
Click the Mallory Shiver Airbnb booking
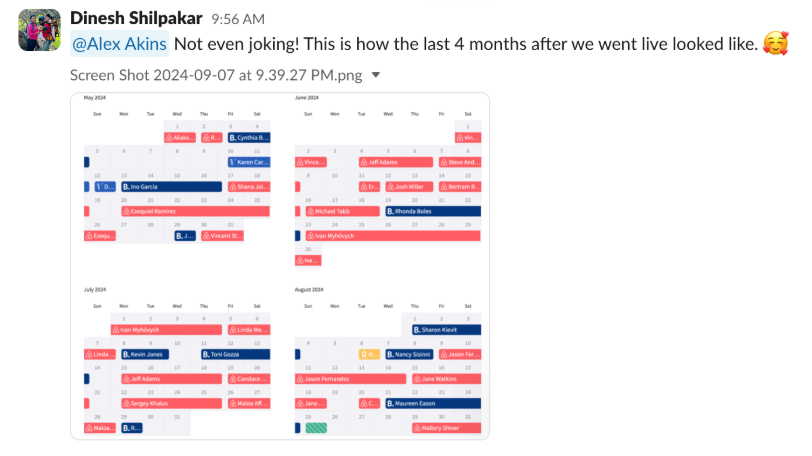[446, 428]
